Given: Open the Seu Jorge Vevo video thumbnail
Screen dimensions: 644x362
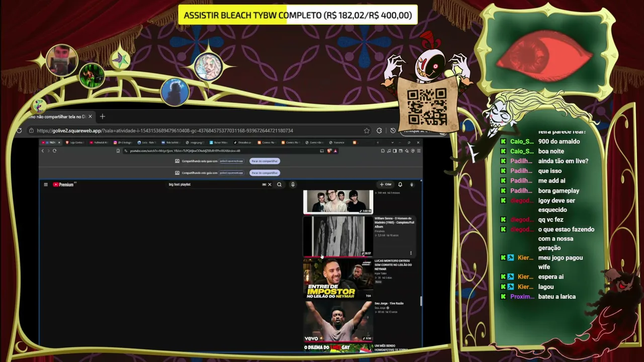Looking at the screenshot, I should 338,321.
